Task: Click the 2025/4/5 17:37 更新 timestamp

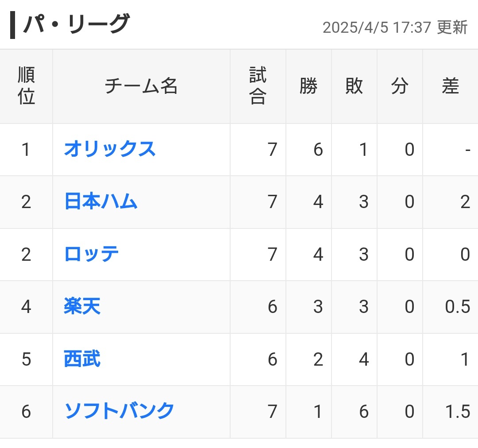Action: point(395,27)
